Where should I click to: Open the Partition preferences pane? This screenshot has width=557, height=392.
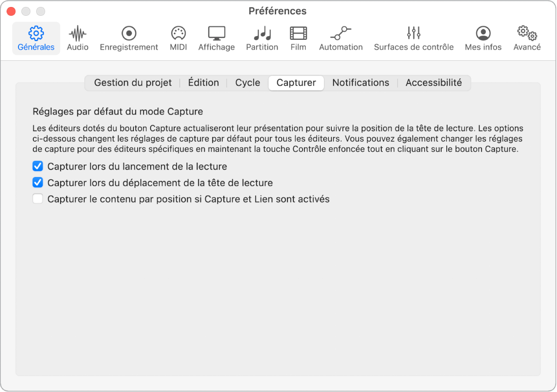click(x=262, y=38)
